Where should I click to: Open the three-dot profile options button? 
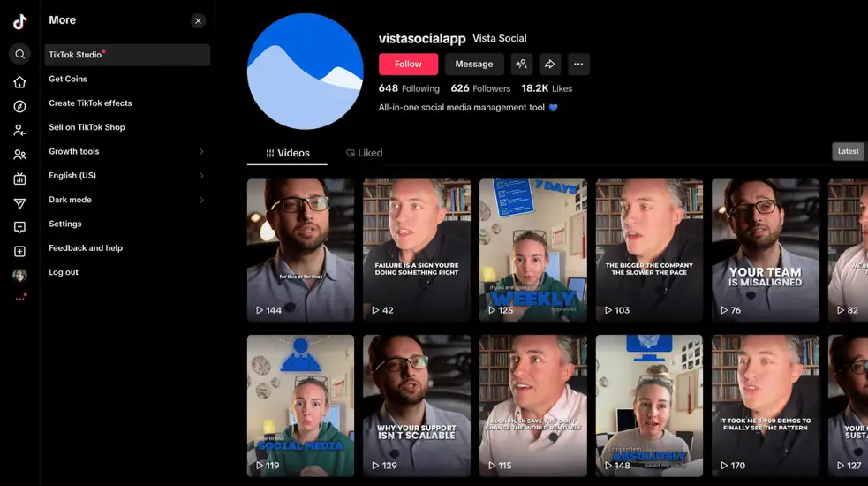pos(577,64)
